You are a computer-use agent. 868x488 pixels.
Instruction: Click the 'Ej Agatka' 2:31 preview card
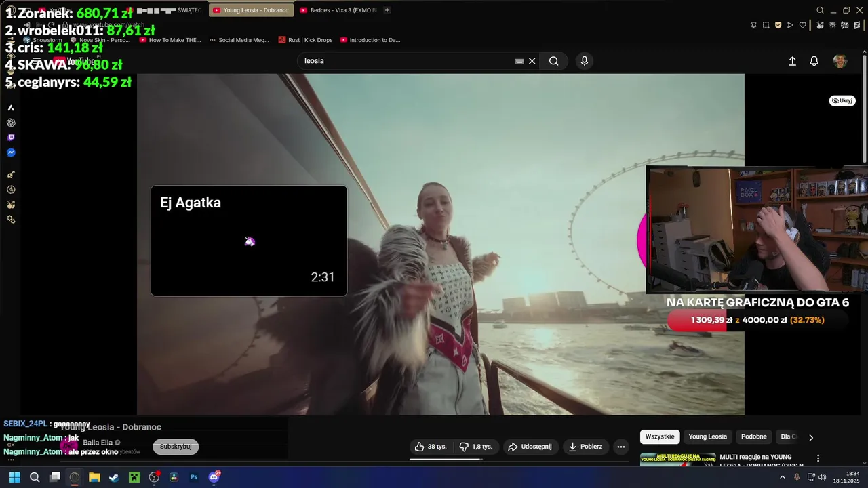coord(249,241)
